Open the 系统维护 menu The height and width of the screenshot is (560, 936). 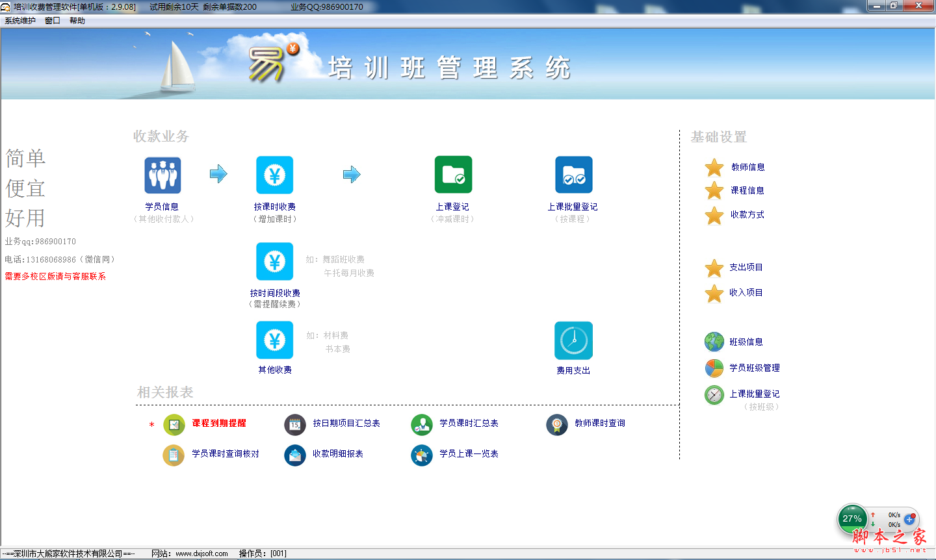[x=20, y=21]
